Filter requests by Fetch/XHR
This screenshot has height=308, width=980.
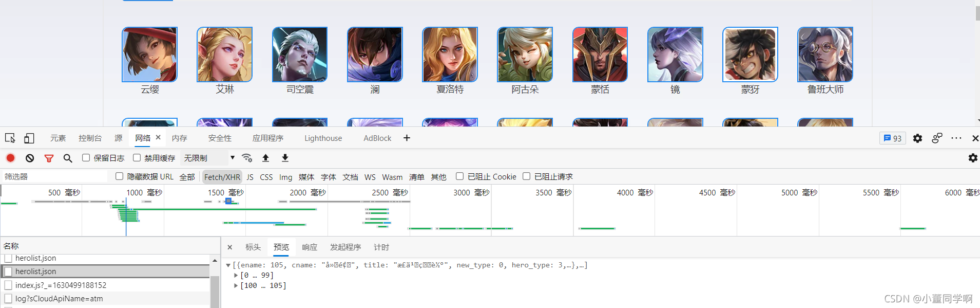tap(222, 177)
